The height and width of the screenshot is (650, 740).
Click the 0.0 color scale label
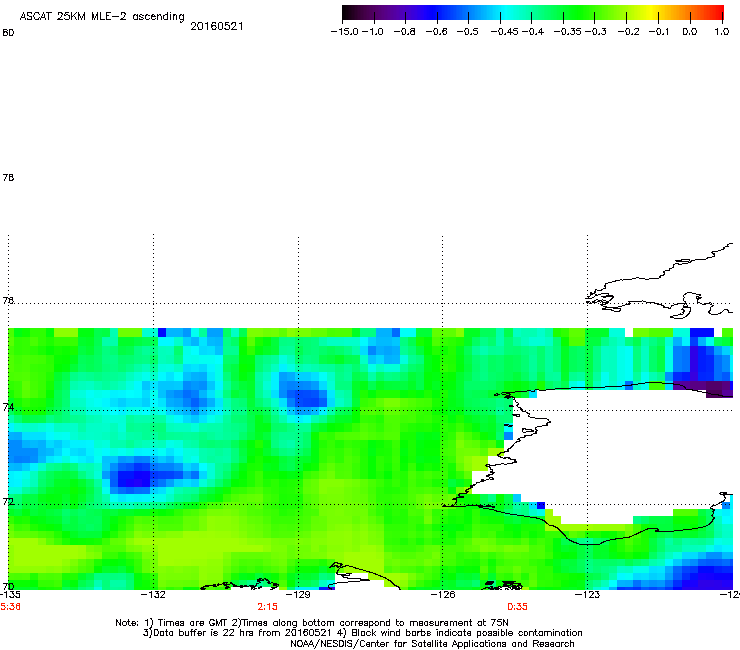690,32
